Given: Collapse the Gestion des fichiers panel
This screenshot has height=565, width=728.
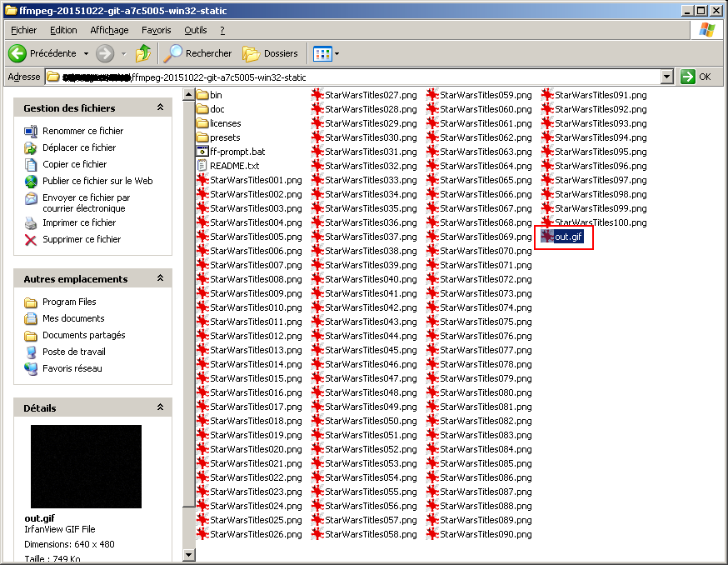Looking at the screenshot, I should 160,108.
